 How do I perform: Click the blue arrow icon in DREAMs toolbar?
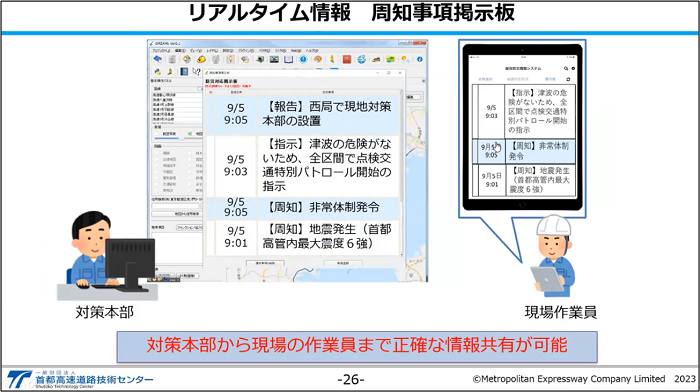158,59
